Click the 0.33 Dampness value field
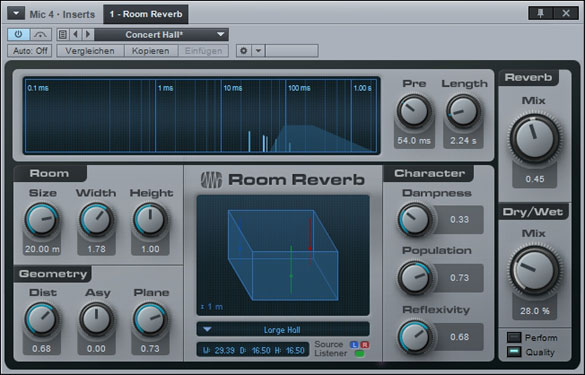Viewport: 585px width, 375px height. point(459,219)
